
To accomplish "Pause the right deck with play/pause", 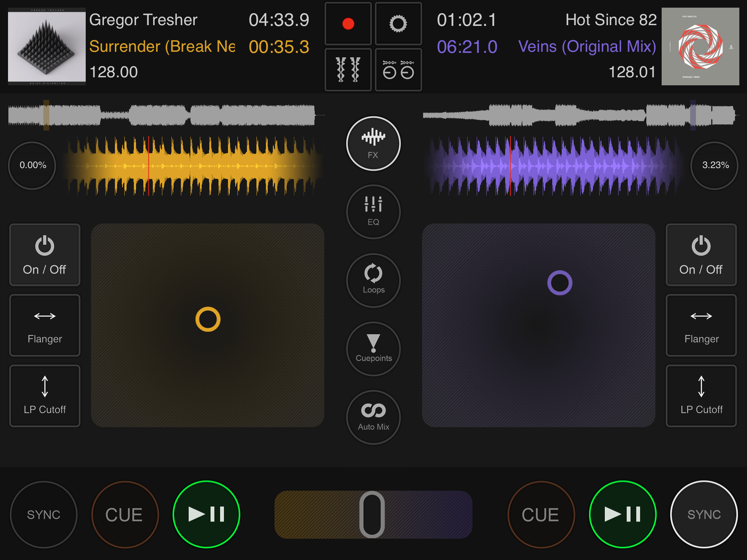I will click(623, 514).
